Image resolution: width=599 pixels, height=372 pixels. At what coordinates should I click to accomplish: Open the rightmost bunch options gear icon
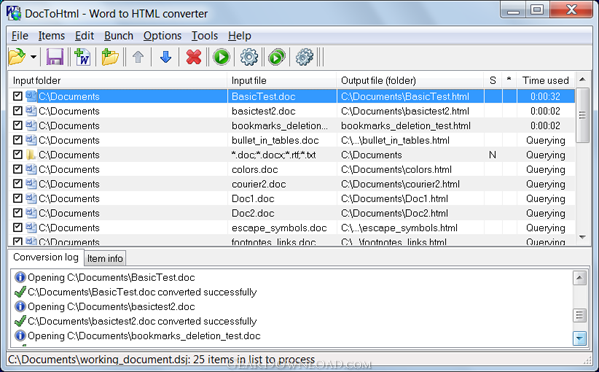coord(304,57)
